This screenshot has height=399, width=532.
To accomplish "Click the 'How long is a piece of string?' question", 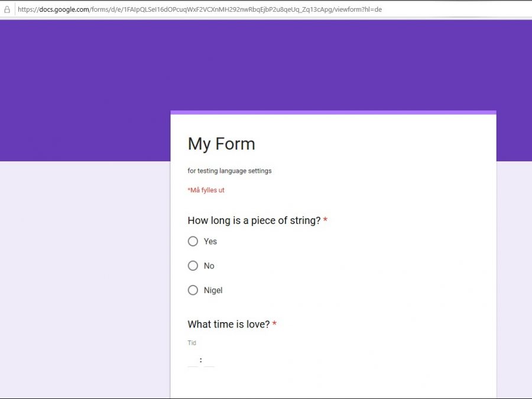I will click(254, 220).
